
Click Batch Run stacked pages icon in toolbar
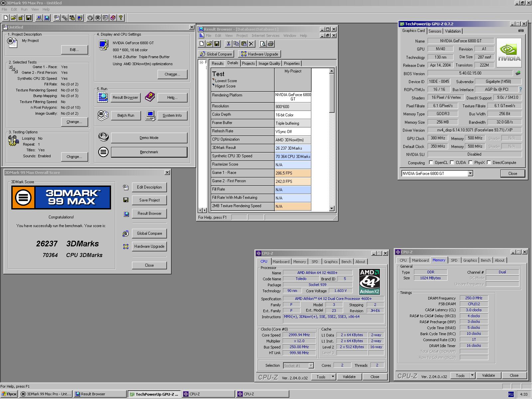pos(105,18)
